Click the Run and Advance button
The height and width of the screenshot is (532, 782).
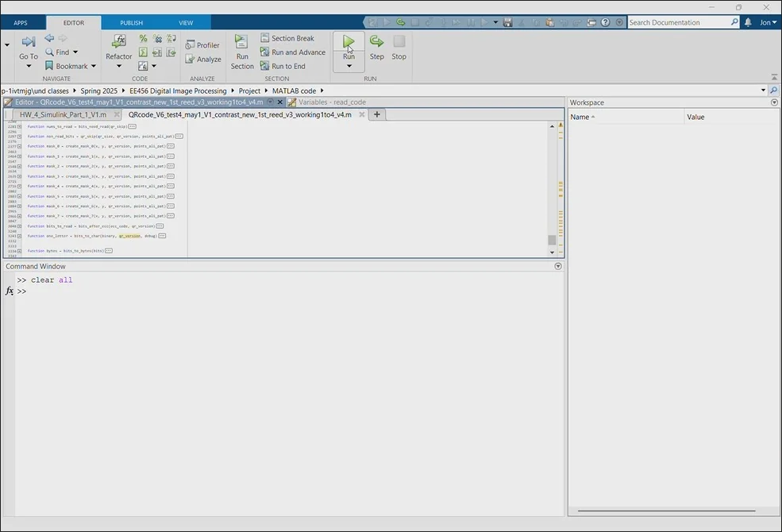coord(292,52)
